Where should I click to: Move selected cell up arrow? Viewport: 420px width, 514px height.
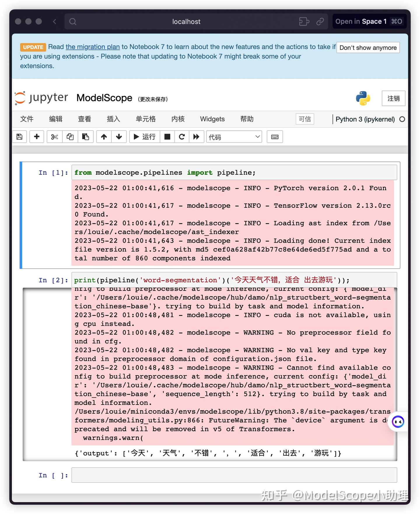(104, 137)
